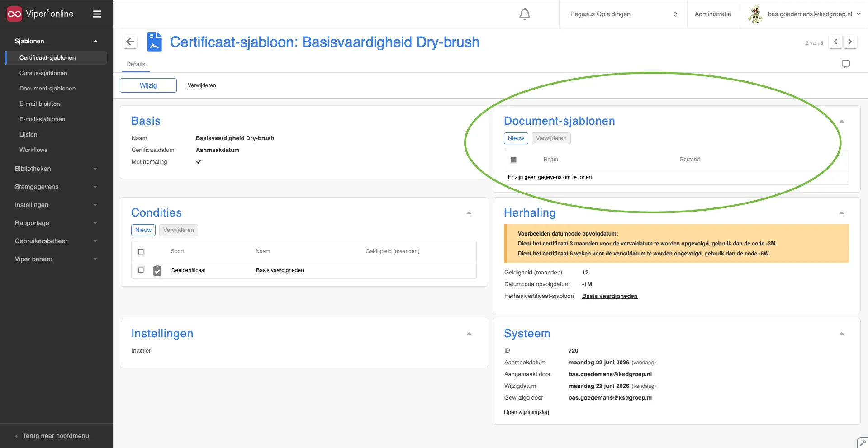Go to previous record arrow
This screenshot has width=868, height=448.
835,42
